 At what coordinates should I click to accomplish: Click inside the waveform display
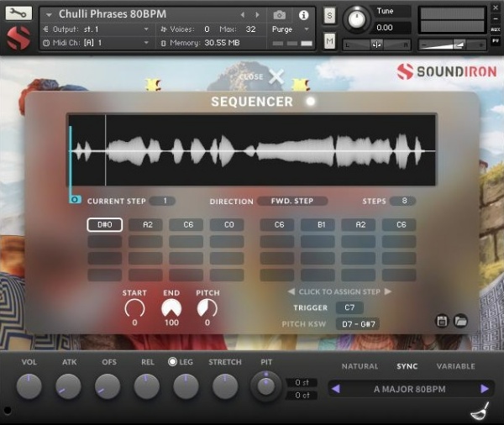tap(252, 150)
